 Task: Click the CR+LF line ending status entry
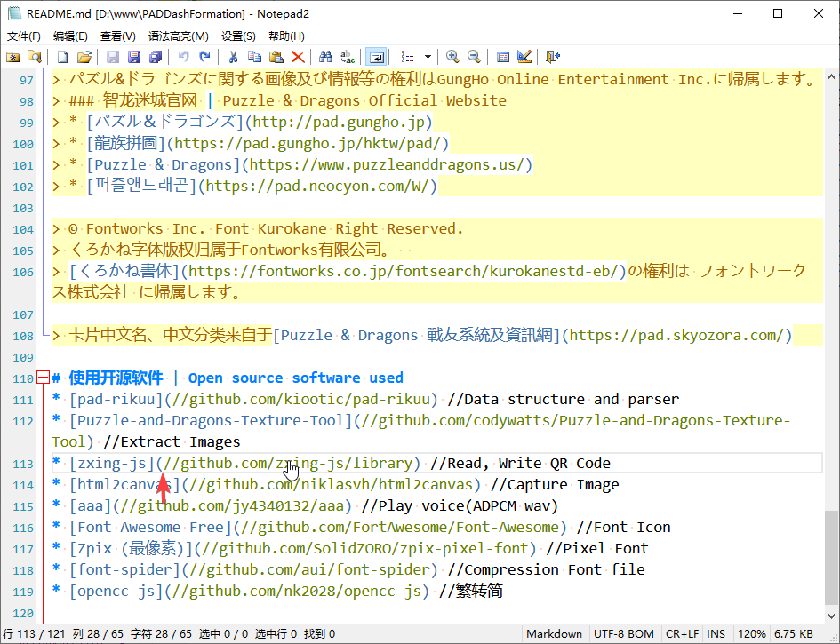[682, 634]
